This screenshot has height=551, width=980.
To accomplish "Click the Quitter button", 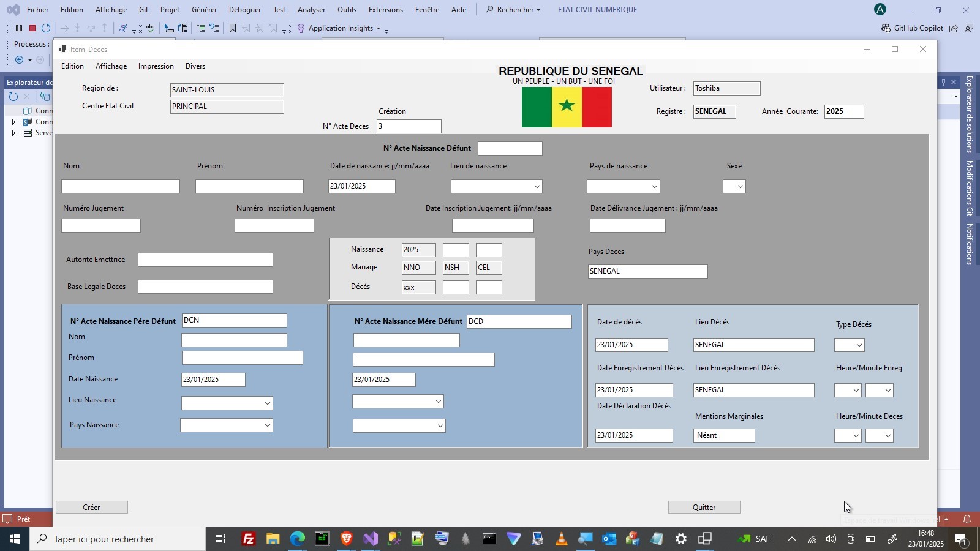I will [704, 508].
